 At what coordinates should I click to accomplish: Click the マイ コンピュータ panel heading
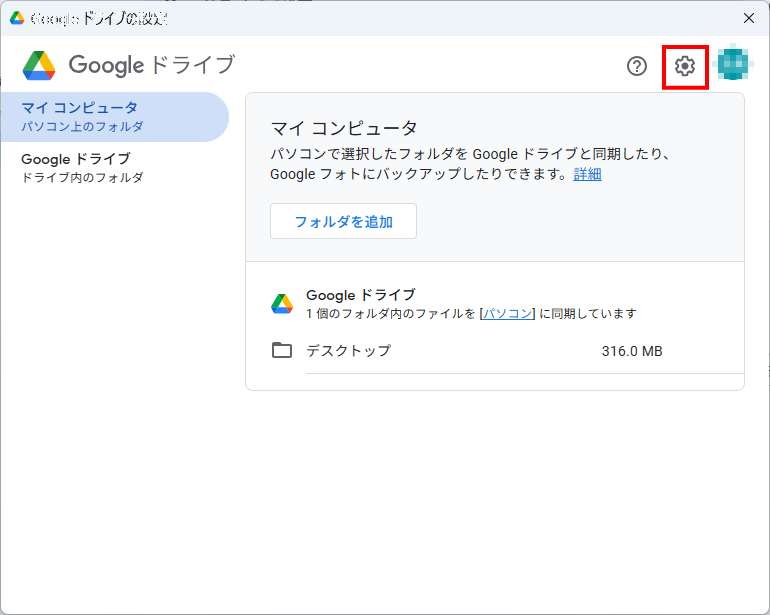[x=343, y=128]
